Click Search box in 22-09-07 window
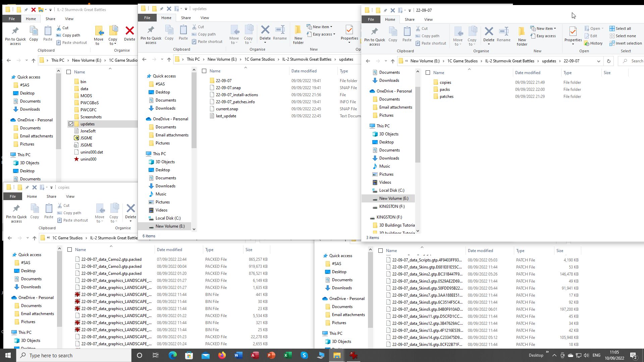Image resolution: width=644 pixels, height=362 pixels. coord(634,61)
